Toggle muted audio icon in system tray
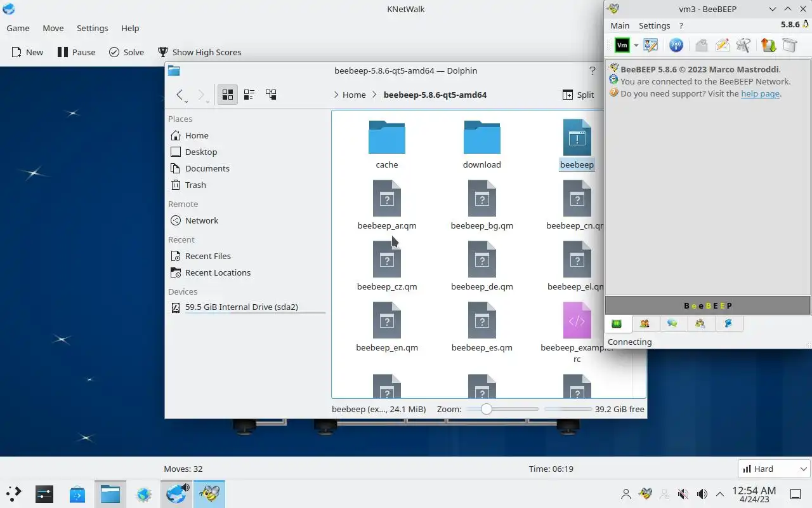The width and height of the screenshot is (812, 508). point(683,493)
